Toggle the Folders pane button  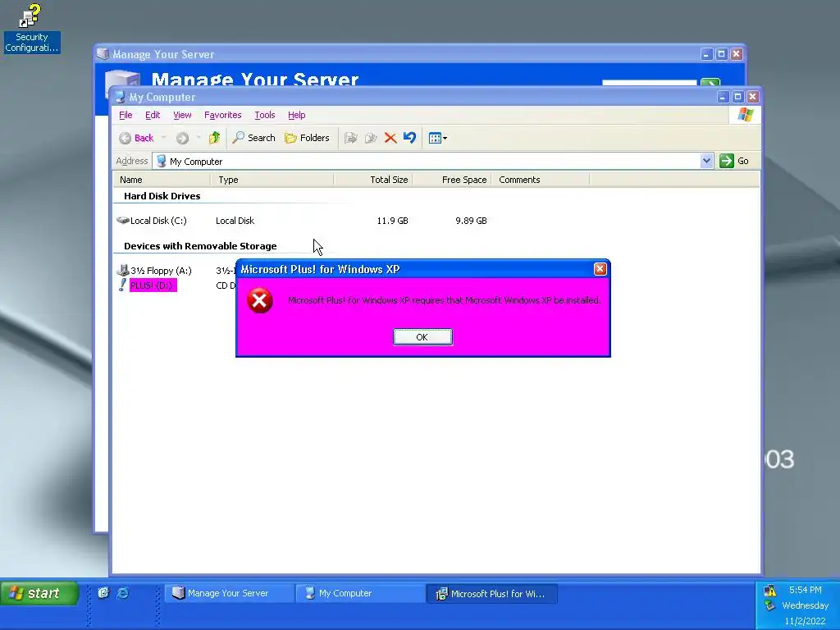(307, 138)
